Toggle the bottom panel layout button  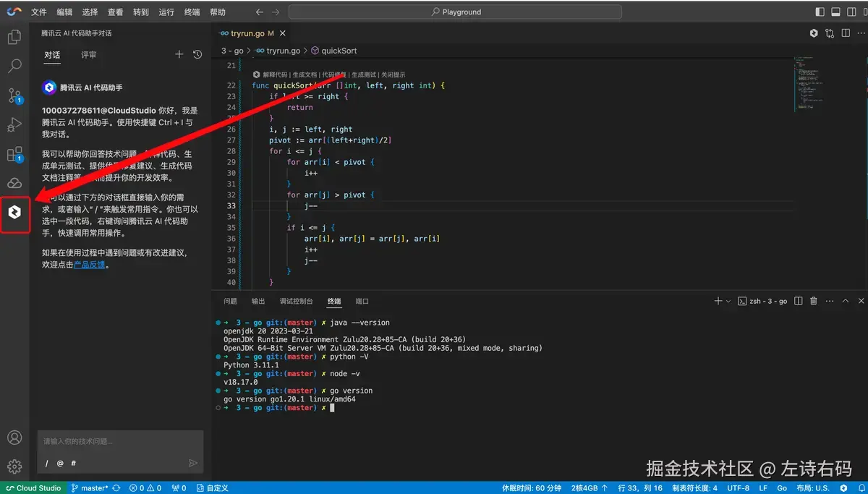(835, 12)
